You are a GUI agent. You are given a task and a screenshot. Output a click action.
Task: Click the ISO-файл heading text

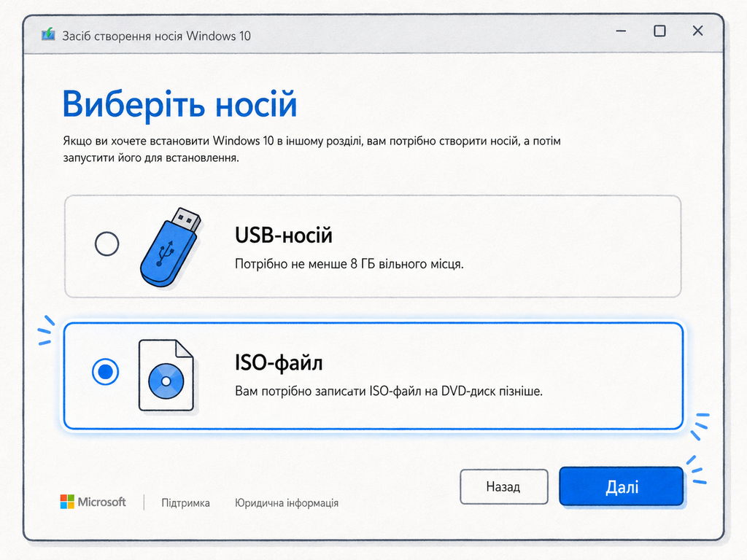click(279, 362)
